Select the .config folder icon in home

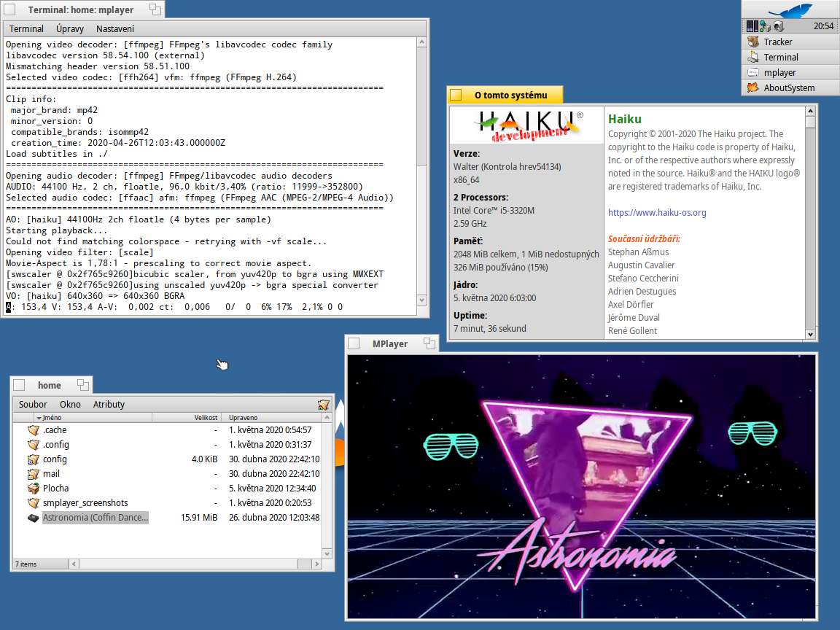click(34, 445)
